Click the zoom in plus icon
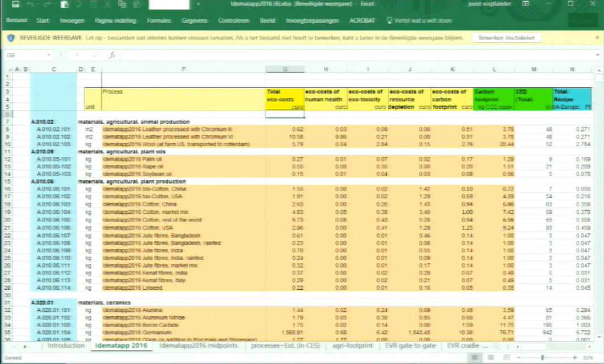Viewport: 604px width, 364px height. tap(575, 358)
